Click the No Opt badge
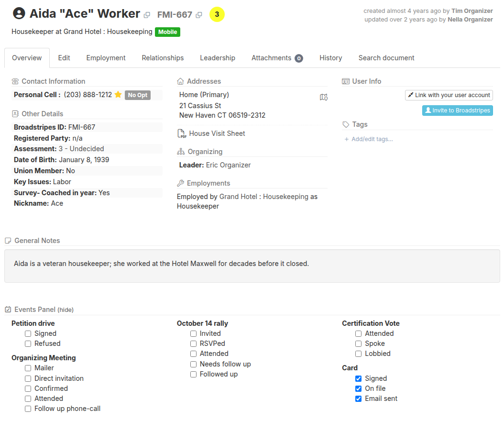 click(138, 95)
